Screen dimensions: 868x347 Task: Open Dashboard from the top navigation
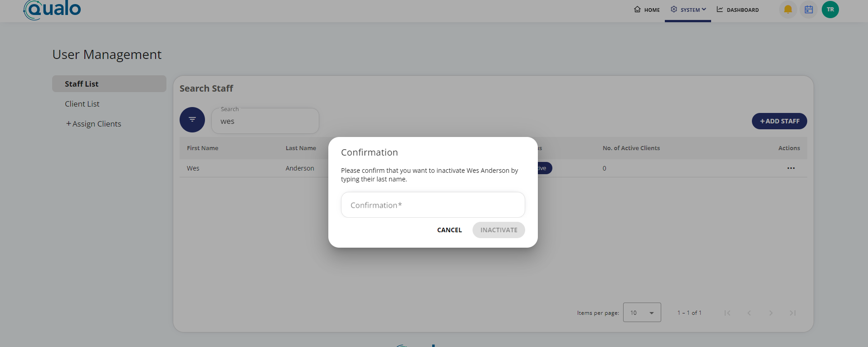point(737,10)
